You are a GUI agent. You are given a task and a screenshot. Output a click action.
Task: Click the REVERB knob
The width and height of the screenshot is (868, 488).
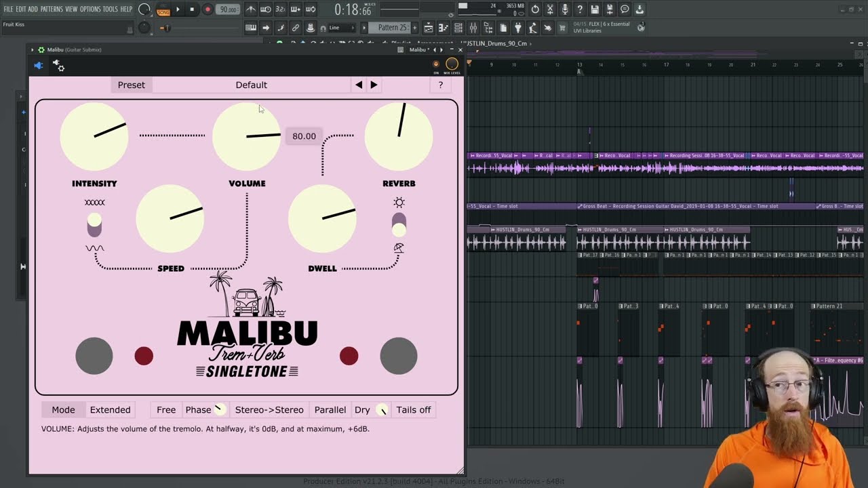(x=399, y=136)
